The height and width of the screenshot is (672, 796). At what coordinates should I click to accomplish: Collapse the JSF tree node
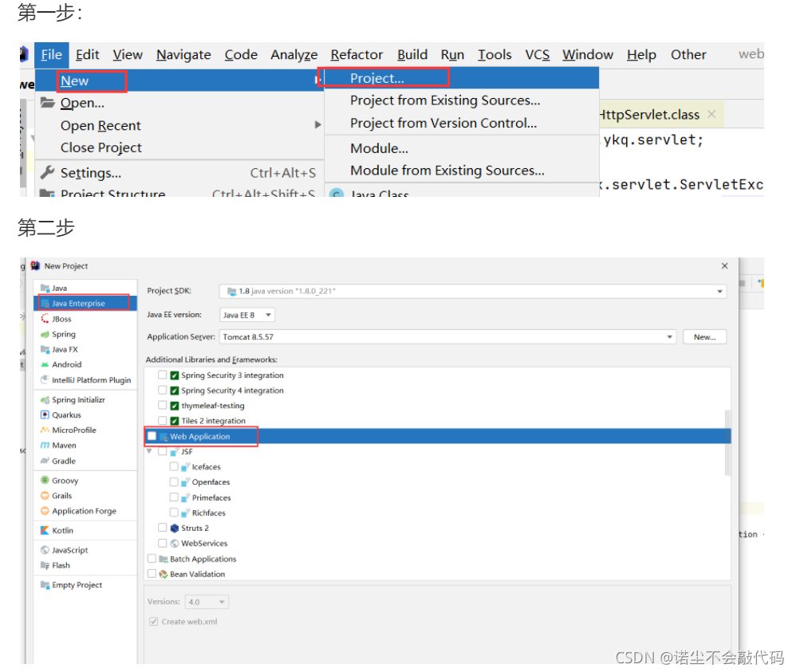point(149,450)
